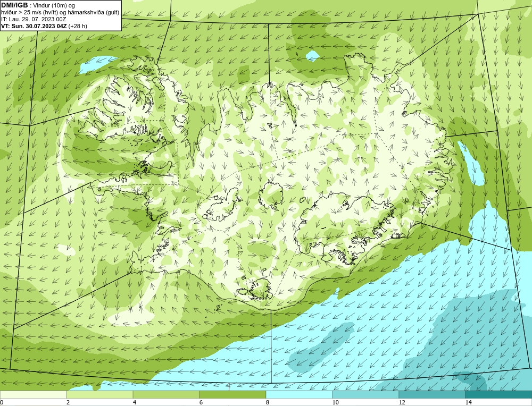Click the legend tick label '4'
The image size is (532, 406).
pyautogui.click(x=135, y=402)
